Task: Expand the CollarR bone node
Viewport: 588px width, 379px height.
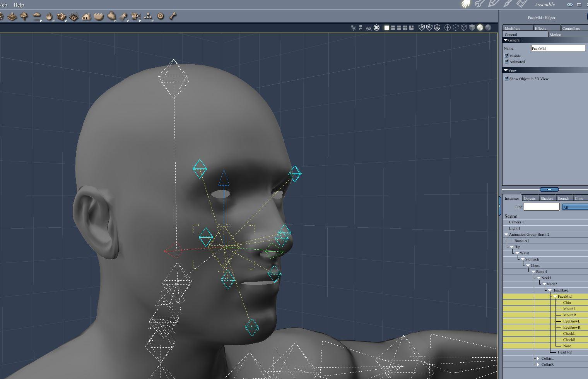Action: click(538, 365)
